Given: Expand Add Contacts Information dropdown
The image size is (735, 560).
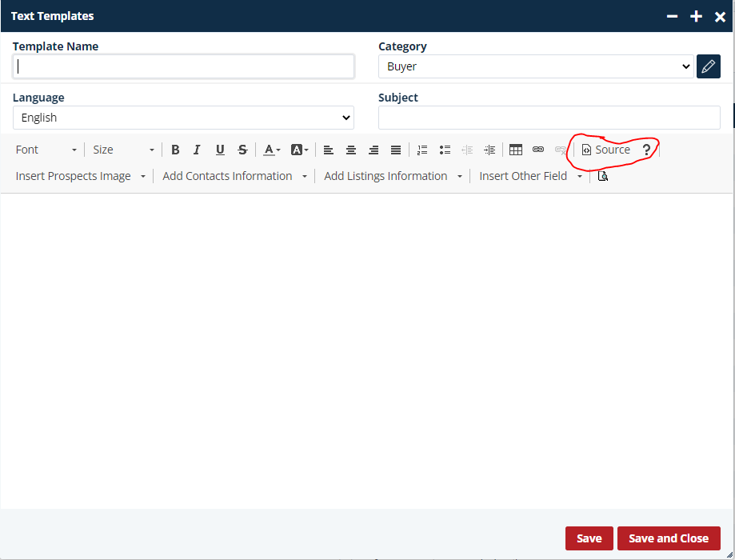Looking at the screenshot, I should [235, 176].
